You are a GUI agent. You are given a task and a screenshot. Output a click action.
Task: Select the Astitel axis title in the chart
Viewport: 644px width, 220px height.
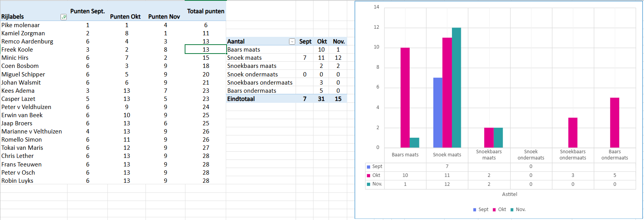pyautogui.click(x=509, y=194)
